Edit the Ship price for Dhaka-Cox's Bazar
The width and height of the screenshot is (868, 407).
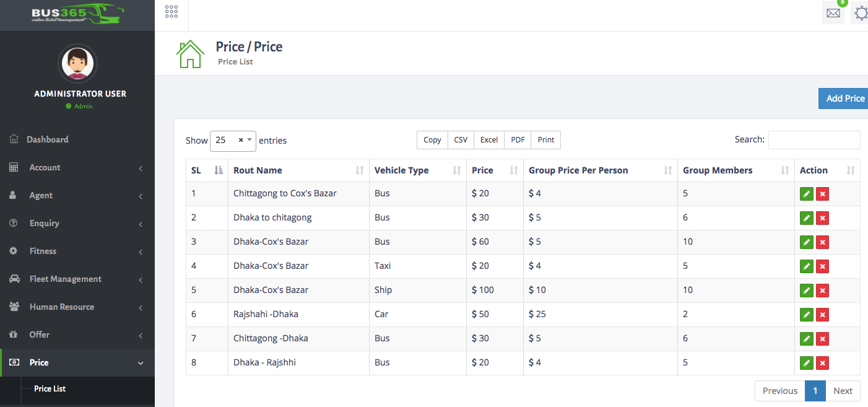pos(806,290)
